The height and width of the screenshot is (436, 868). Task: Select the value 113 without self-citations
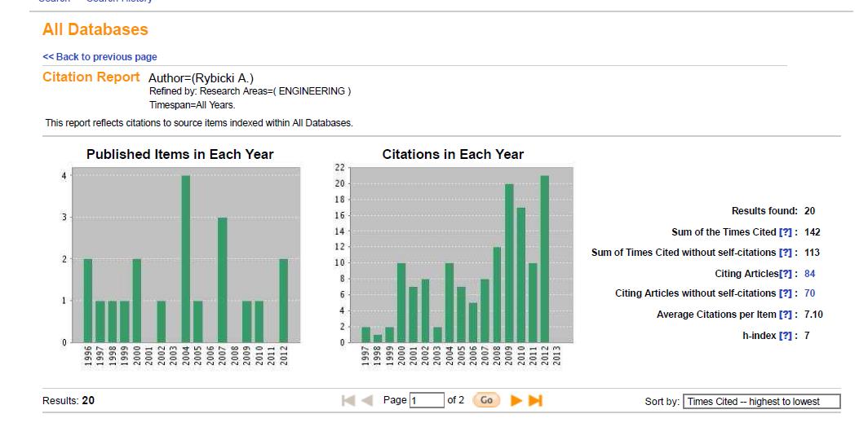pyautogui.click(x=812, y=253)
